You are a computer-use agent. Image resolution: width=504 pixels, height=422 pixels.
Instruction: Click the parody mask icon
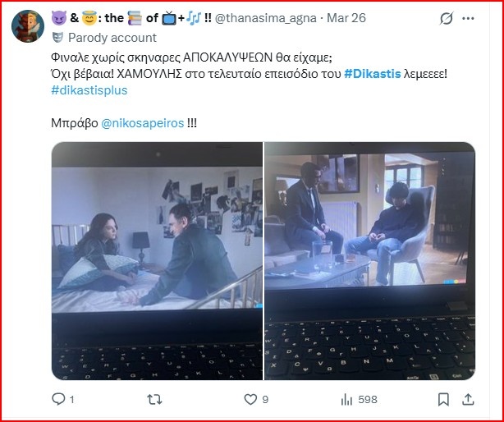coord(57,38)
